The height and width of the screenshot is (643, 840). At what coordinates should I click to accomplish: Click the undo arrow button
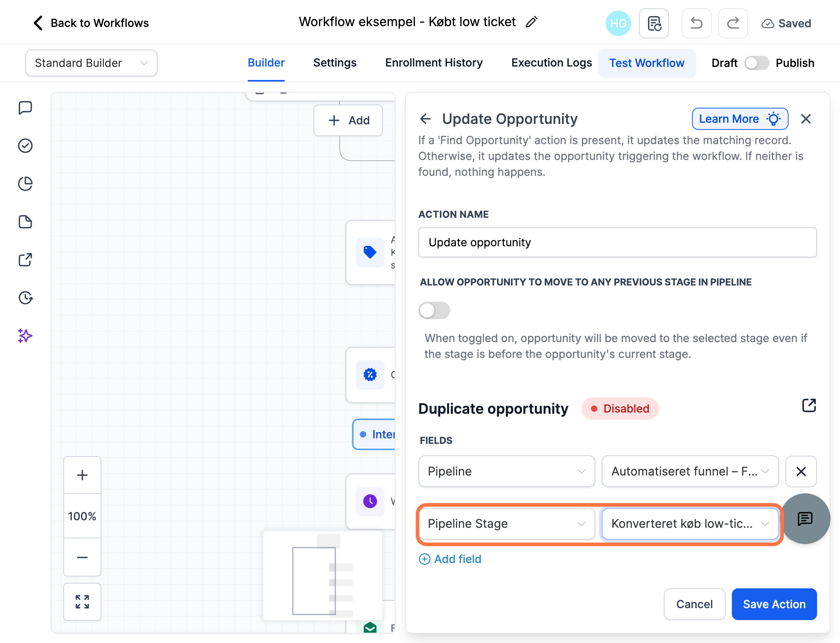(697, 23)
